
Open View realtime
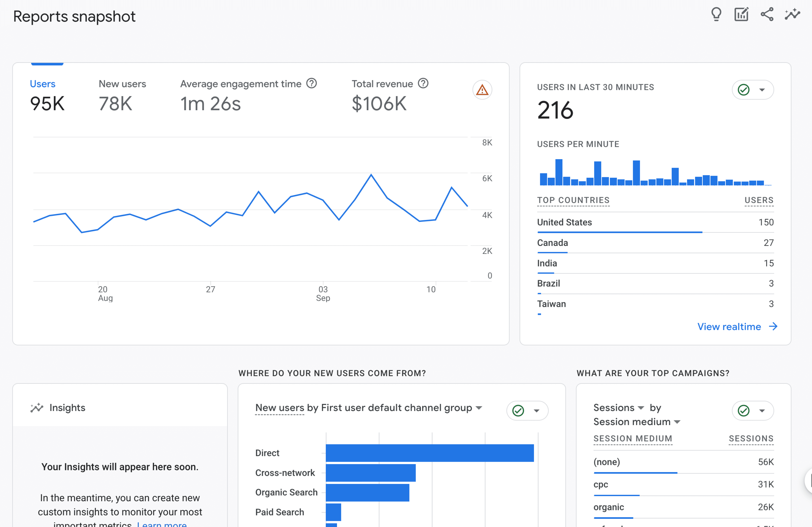729,326
